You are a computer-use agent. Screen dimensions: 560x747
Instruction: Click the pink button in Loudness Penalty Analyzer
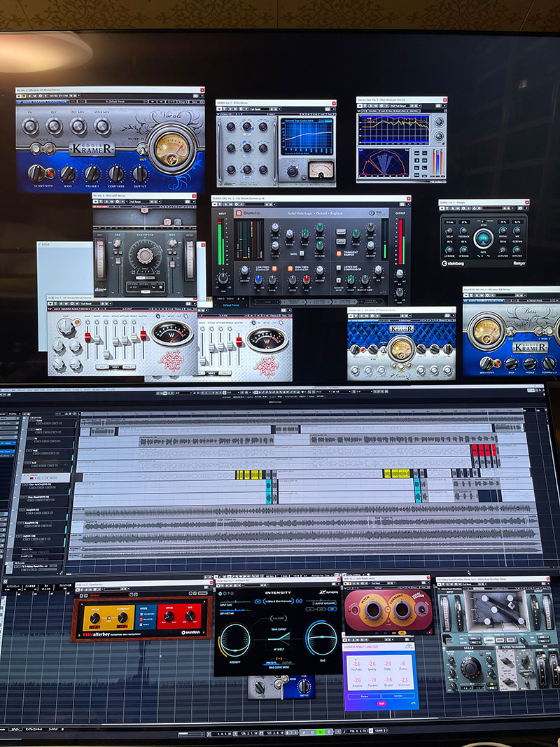pos(381,703)
